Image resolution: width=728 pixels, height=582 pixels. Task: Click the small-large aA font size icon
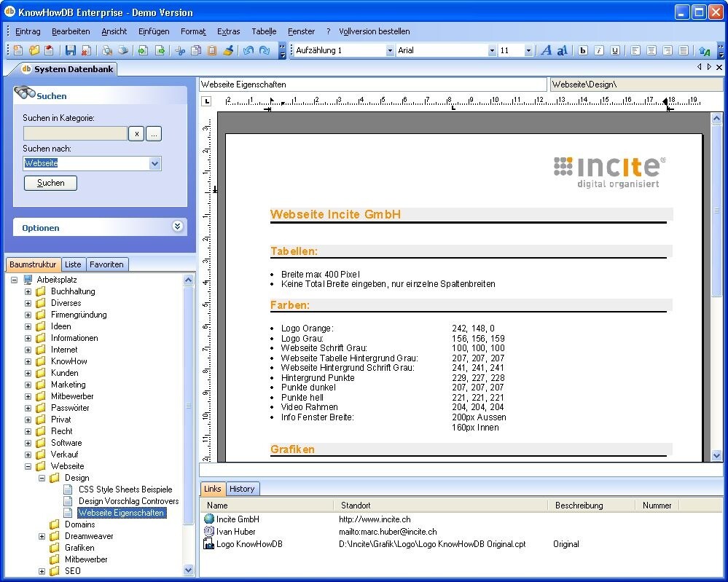click(x=563, y=50)
